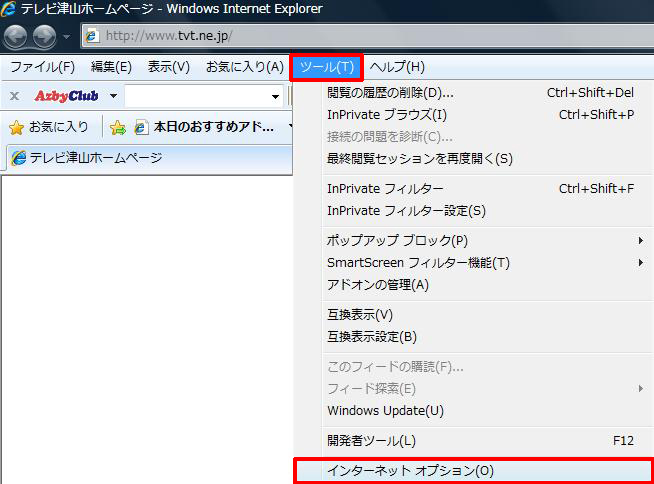Click the browser Forward arrow button
Screen dimensions: 654x484
pos(45,36)
